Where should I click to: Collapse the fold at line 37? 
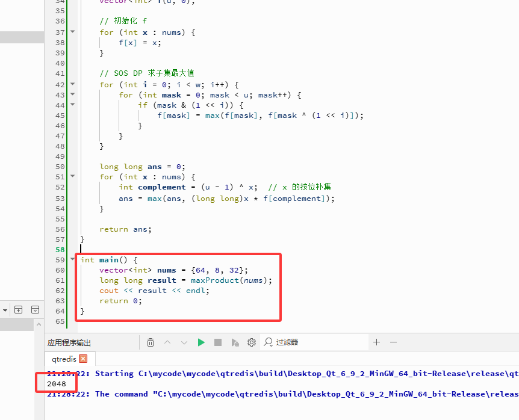point(72,32)
